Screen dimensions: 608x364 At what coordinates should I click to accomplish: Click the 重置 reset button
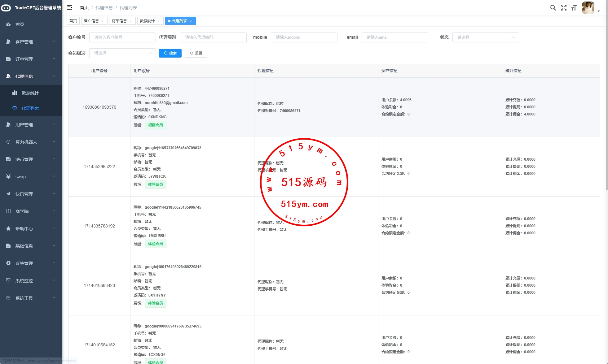pyautogui.click(x=196, y=53)
